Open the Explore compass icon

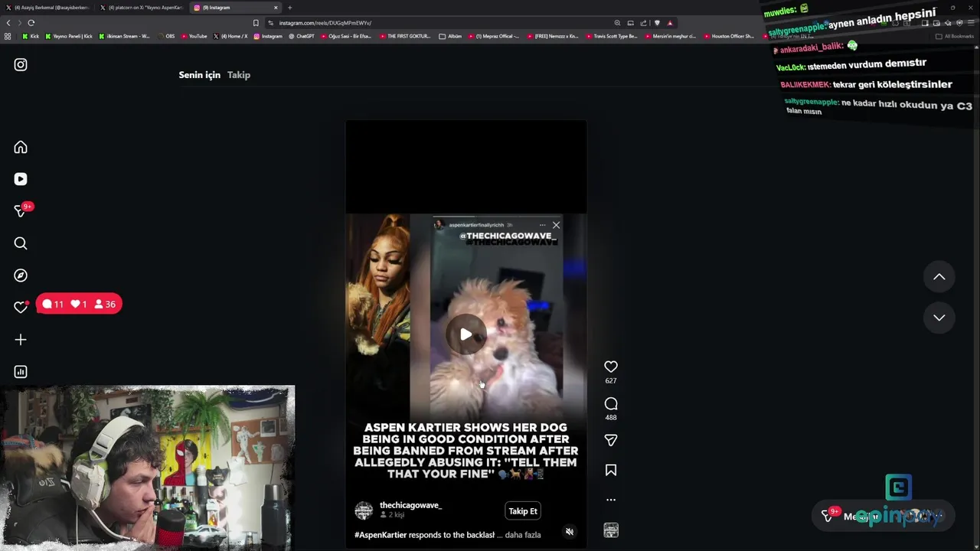tap(21, 275)
